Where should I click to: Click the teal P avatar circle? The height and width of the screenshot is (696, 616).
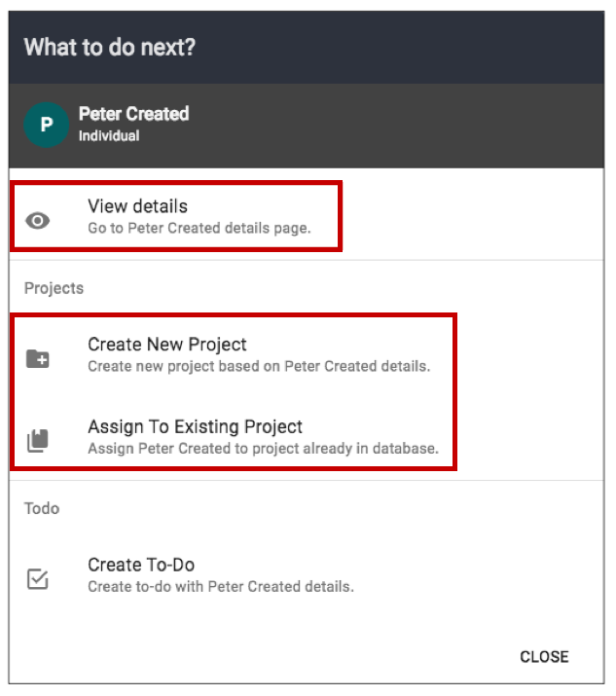(46, 125)
